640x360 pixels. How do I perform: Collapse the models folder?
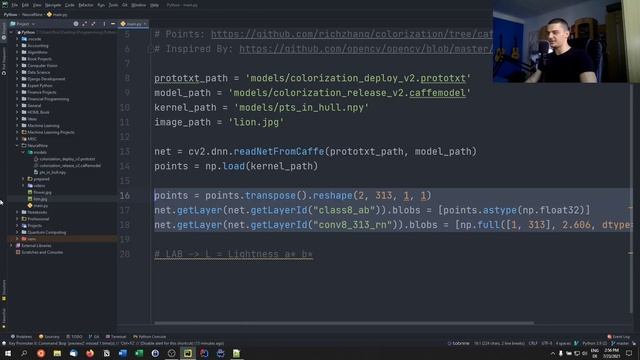coord(23,152)
